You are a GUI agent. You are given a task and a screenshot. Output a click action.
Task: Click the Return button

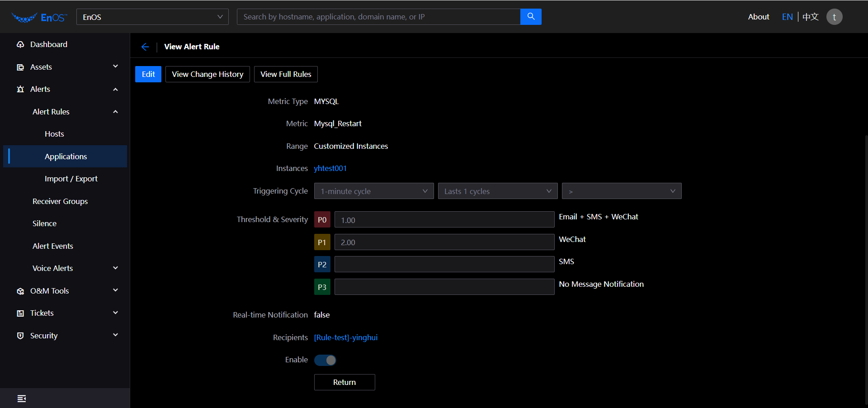click(x=344, y=382)
